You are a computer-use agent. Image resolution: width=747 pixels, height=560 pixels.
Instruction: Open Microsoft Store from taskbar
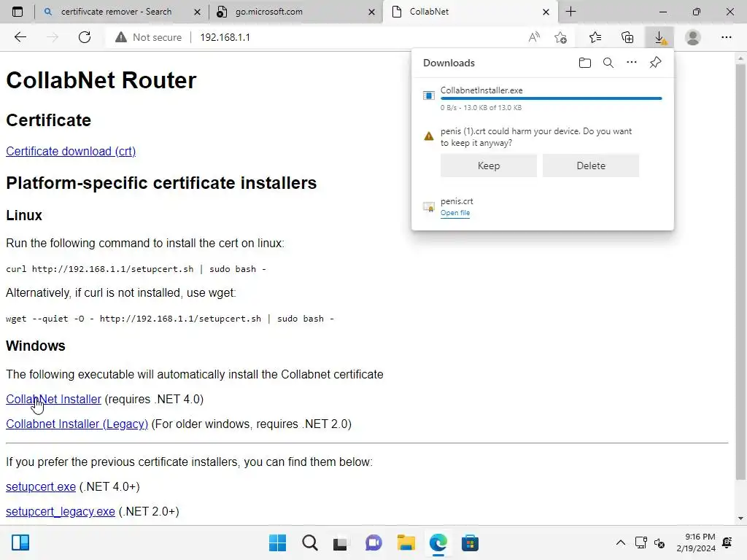tap(471, 542)
